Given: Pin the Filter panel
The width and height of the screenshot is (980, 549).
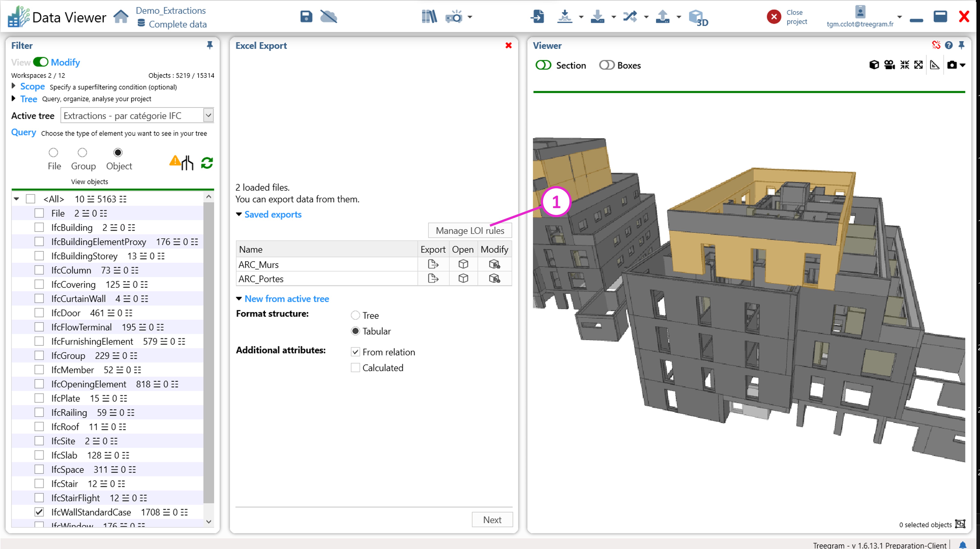Looking at the screenshot, I should pos(210,45).
